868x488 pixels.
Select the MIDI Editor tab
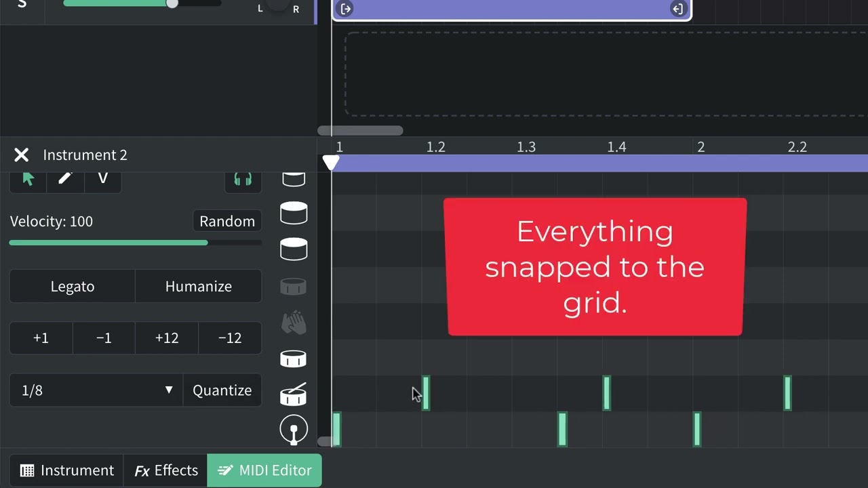[x=264, y=470]
